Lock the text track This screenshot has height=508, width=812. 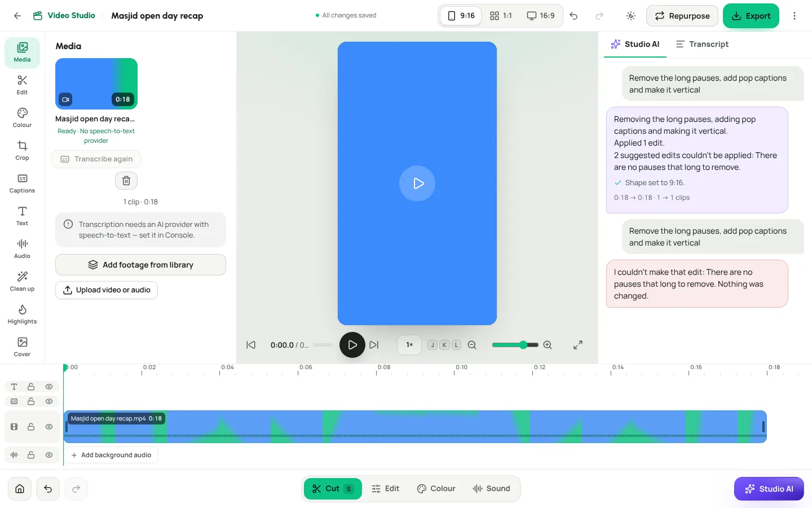(31, 387)
